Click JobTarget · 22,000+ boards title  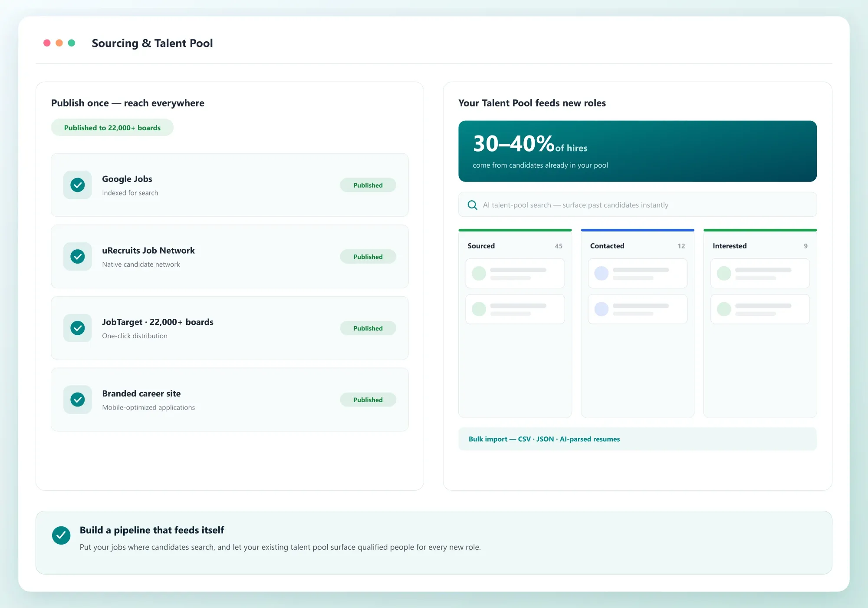pos(158,322)
